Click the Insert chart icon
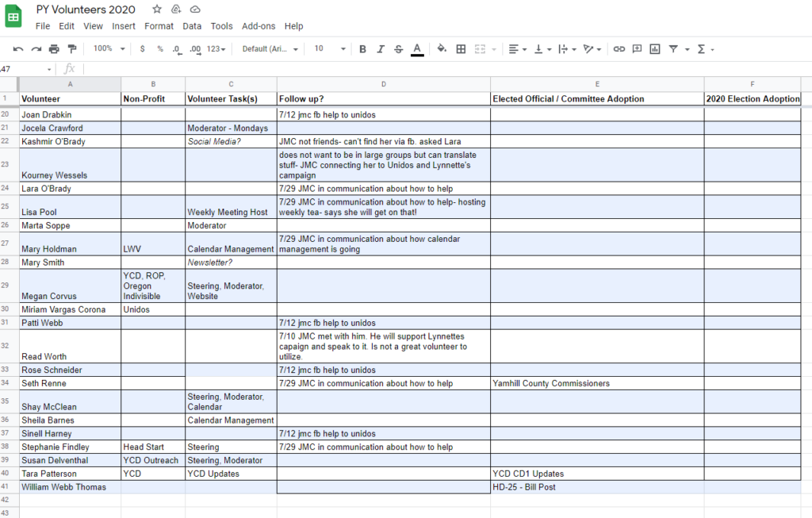 coord(655,49)
